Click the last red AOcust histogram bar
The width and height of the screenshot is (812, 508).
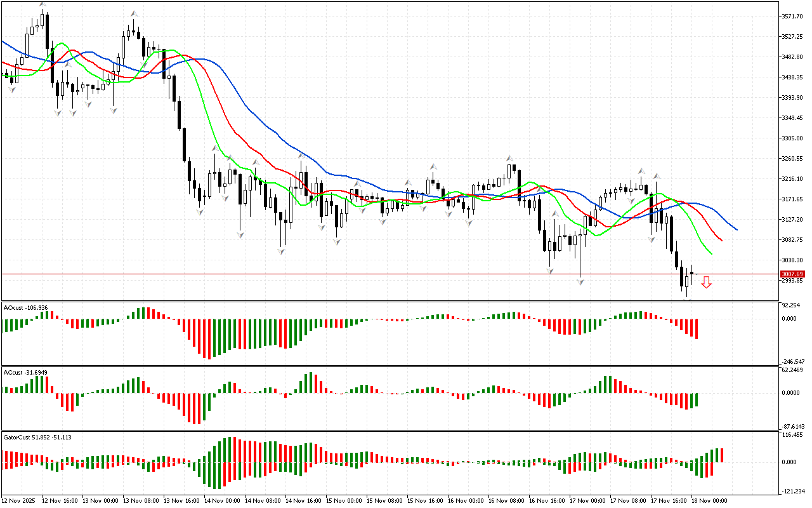click(x=697, y=328)
